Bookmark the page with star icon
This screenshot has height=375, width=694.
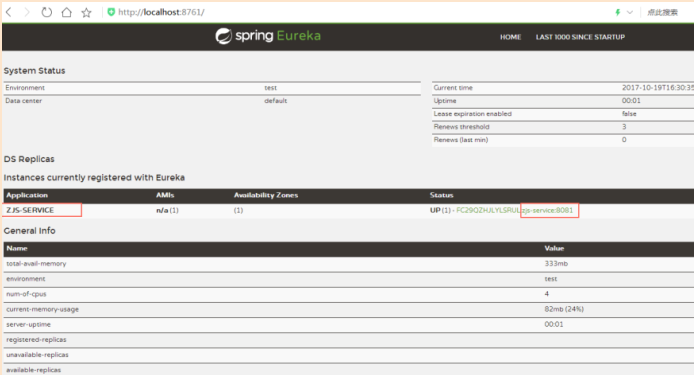[86, 12]
